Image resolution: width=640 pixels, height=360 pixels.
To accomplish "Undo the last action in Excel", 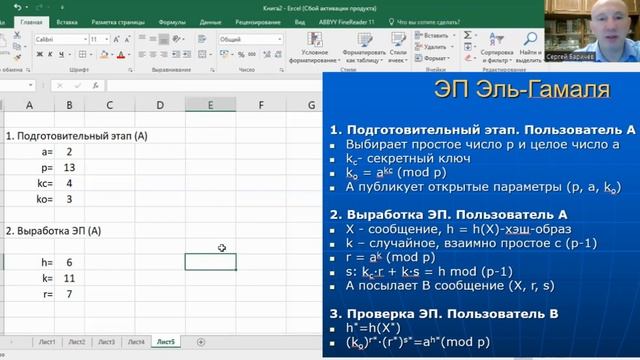I will (18, 7).
